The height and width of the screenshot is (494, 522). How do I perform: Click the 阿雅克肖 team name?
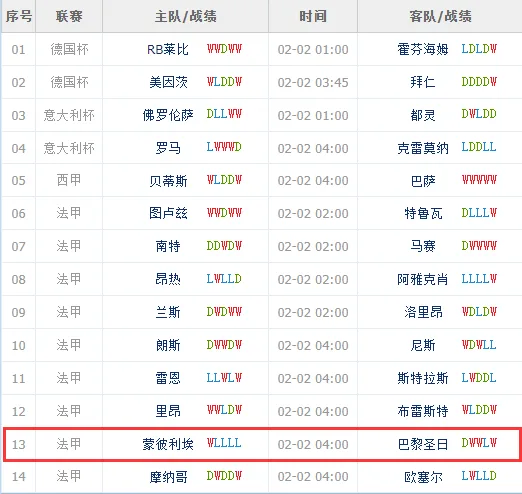point(423,279)
